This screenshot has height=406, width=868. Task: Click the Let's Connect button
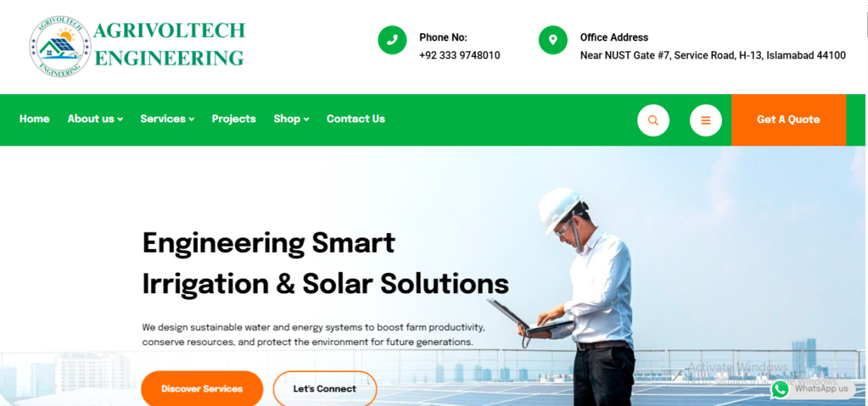pyautogui.click(x=325, y=389)
